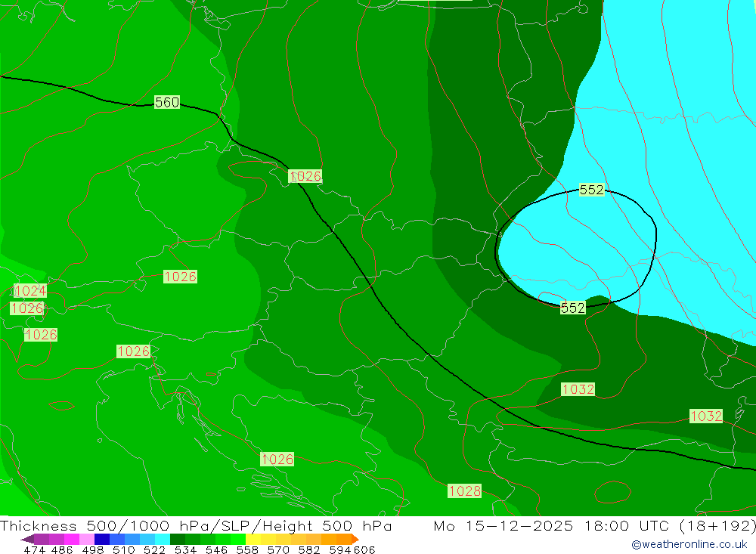Click the 1032 label below the 552 contour
The width and height of the screenshot is (756, 554).
[578, 389]
